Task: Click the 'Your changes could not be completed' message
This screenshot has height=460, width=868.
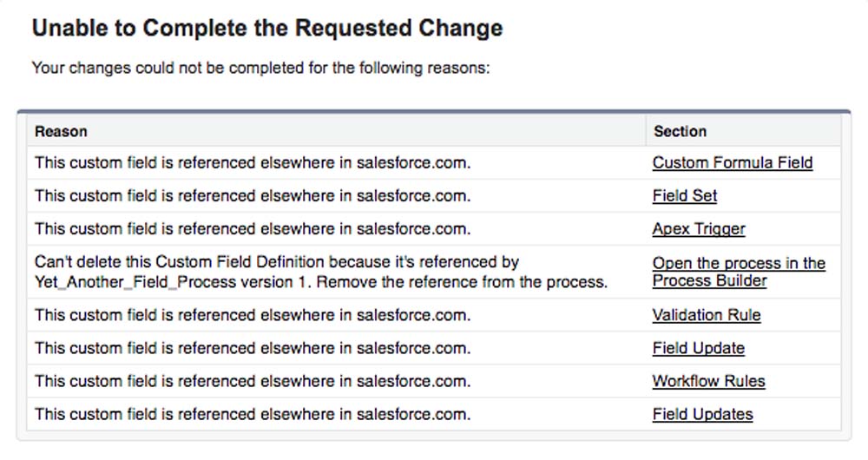Action: (260, 67)
